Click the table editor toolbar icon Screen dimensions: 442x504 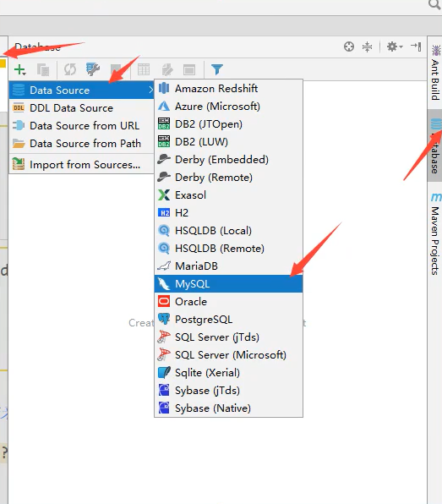pos(144,69)
